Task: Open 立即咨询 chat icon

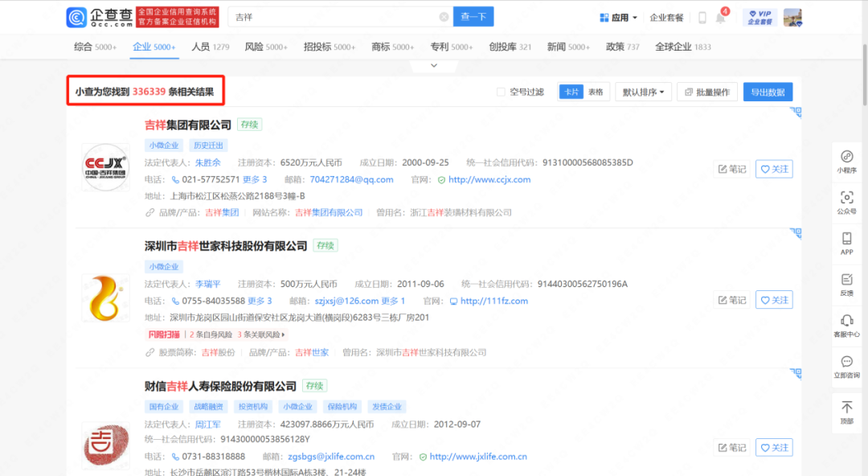Action: click(846, 367)
